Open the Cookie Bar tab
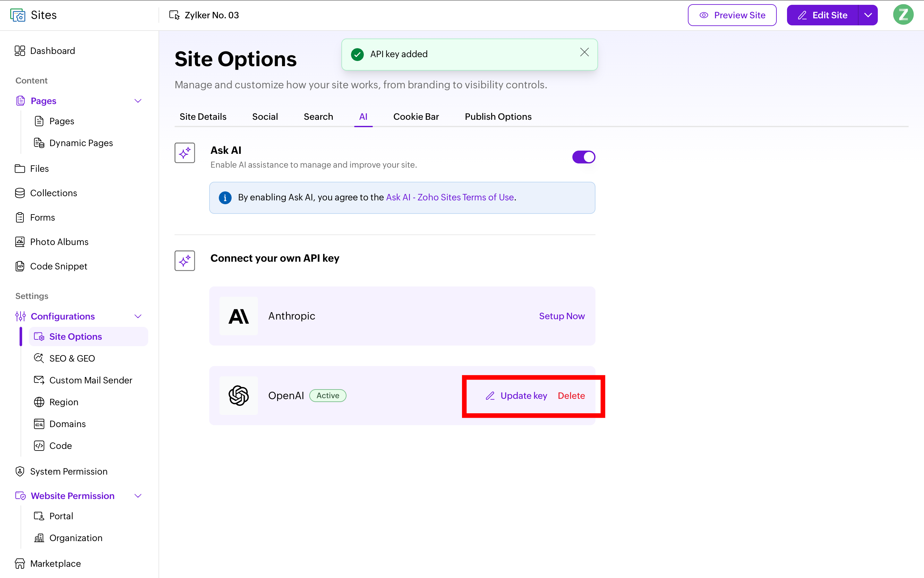This screenshot has width=924, height=578. 416,117
